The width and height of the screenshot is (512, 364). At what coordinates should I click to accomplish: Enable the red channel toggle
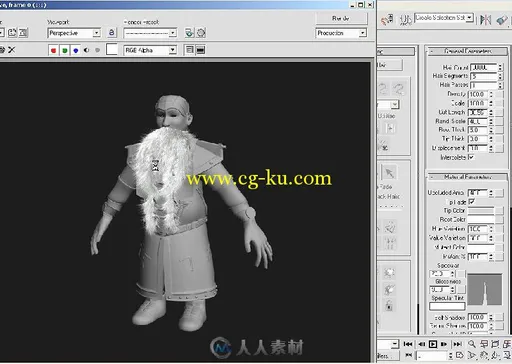(53, 50)
